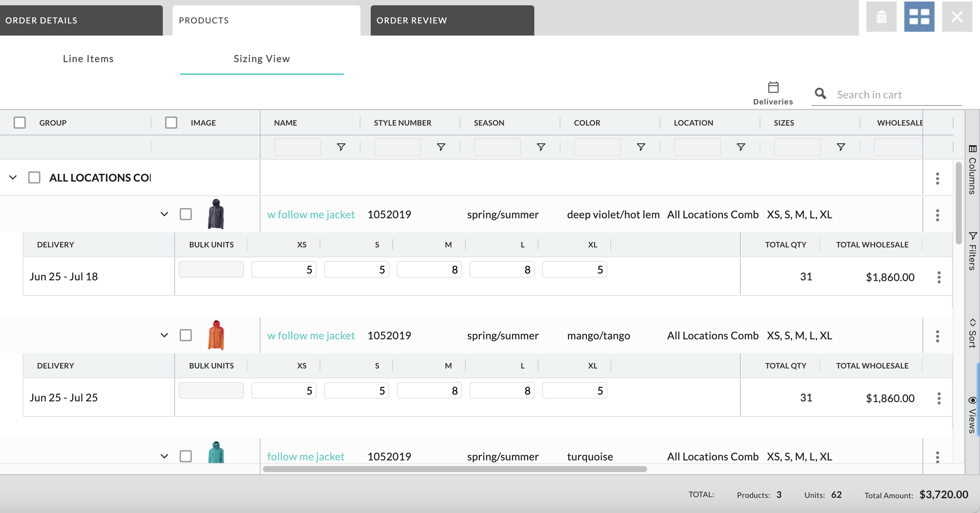Image resolution: width=980 pixels, height=513 pixels.
Task: Sort by the STYLE NUMBER column header
Action: 403,123
